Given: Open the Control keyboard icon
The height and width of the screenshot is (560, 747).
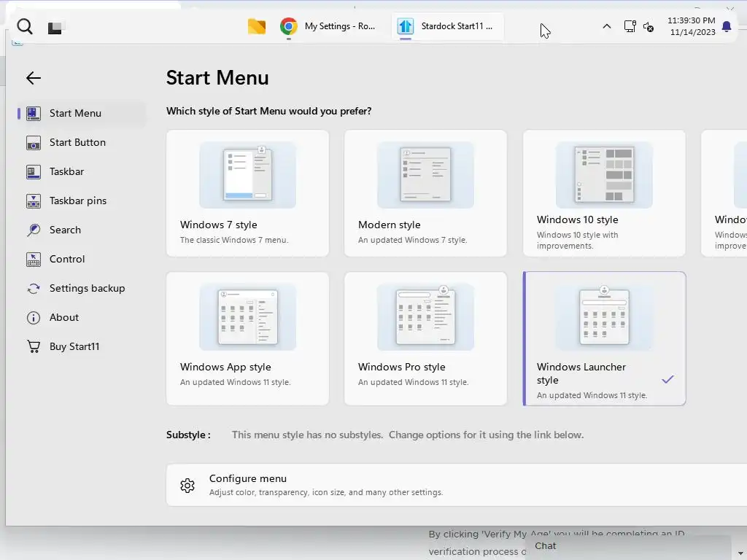Looking at the screenshot, I should pyautogui.click(x=34, y=259).
